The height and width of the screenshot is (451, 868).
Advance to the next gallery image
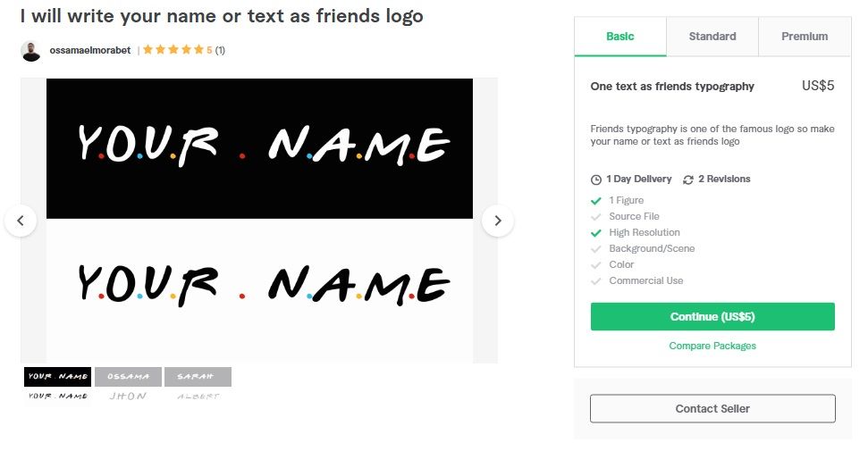coord(498,221)
